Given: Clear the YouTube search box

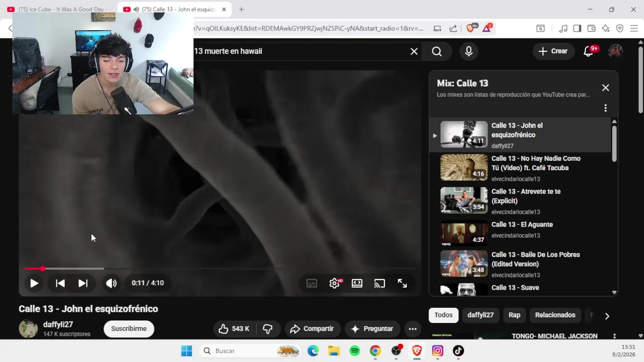Looking at the screenshot, I should click(x=414, y=51).
